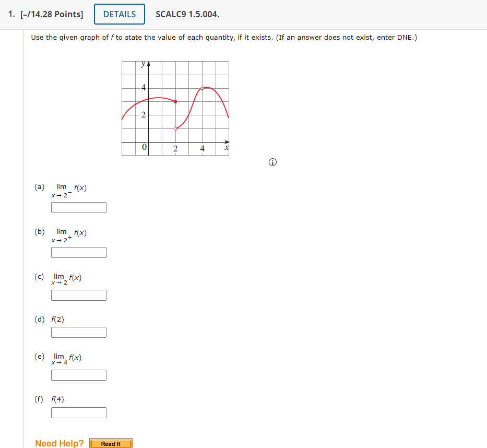This screenshot has width=487, height=448.
Task: Select the answer field for part (d)
Action: pos(78,332)
